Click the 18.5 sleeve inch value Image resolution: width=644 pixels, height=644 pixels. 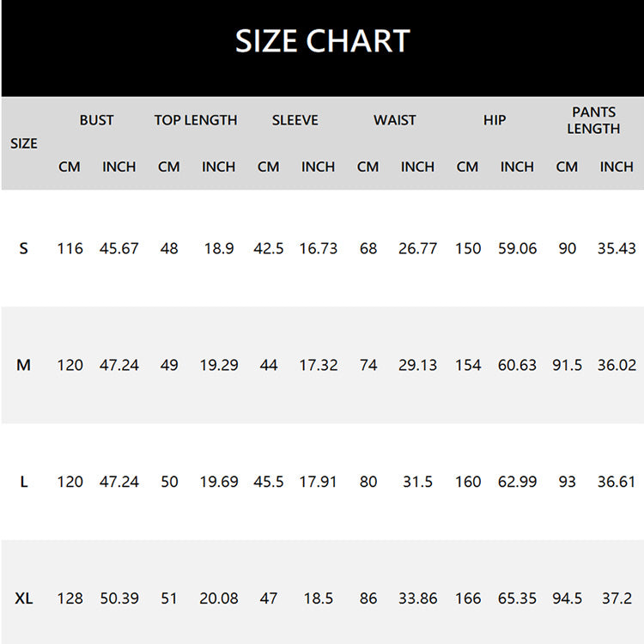click(x=318, y=598)
